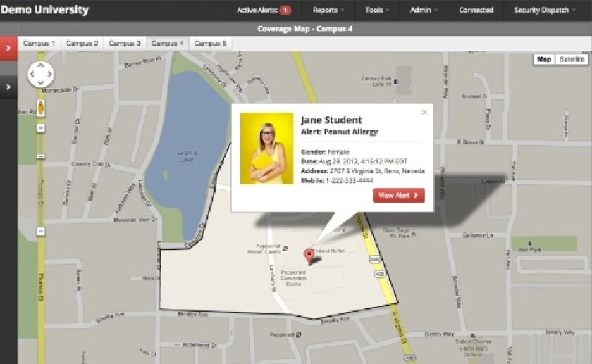Screen dimensions: 592x364
Task: Expand the dark sidebar arrow panel
Action: coord(8,87)
